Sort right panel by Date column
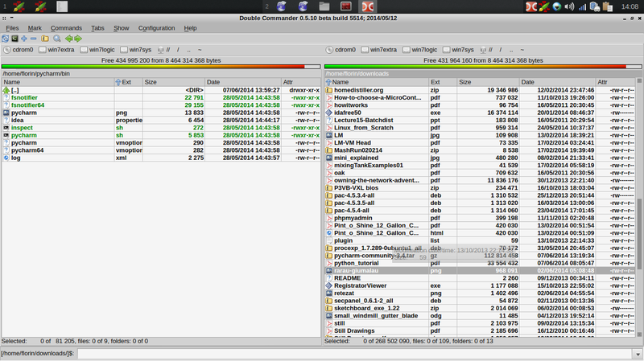 (557, 82)
